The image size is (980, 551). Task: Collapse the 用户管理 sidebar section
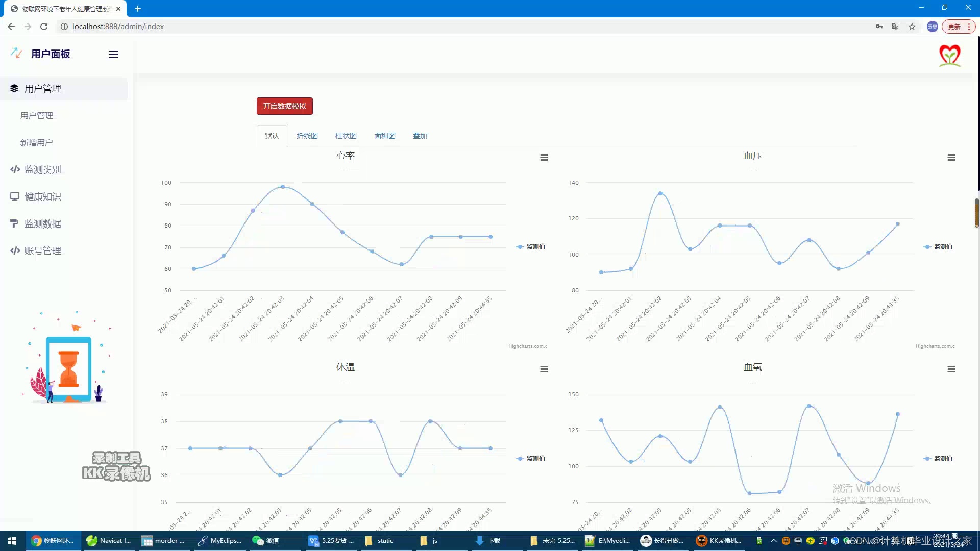pos(43,89)
